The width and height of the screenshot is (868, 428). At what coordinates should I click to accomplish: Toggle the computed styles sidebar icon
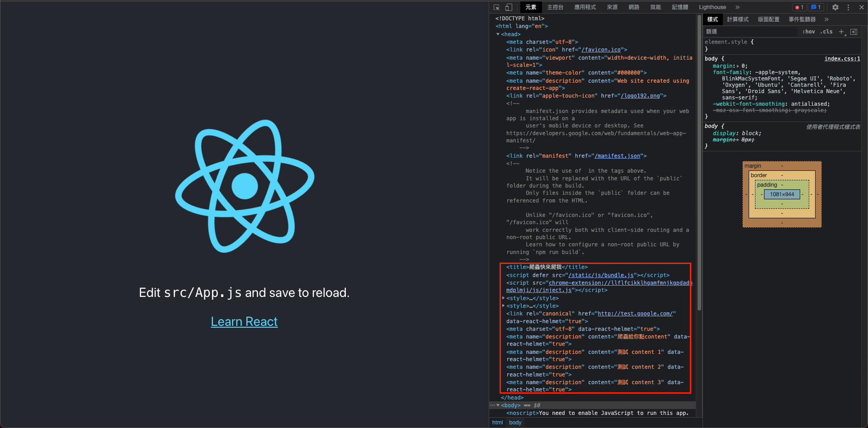point(854,32)
